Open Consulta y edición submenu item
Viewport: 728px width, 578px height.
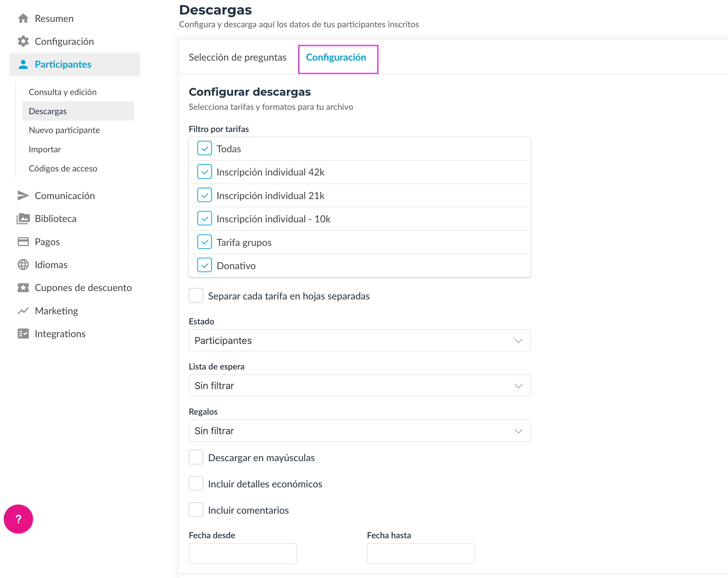click(63, 92)
